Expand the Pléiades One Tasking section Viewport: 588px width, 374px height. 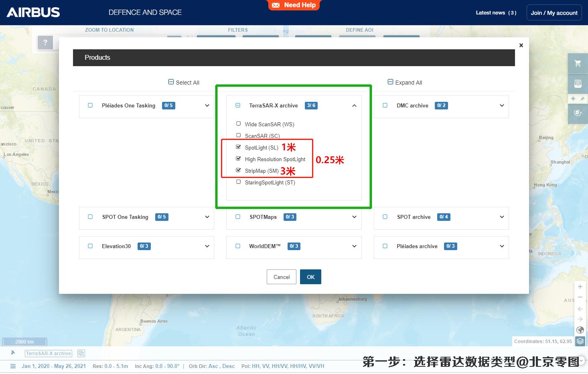click(207, 105)
